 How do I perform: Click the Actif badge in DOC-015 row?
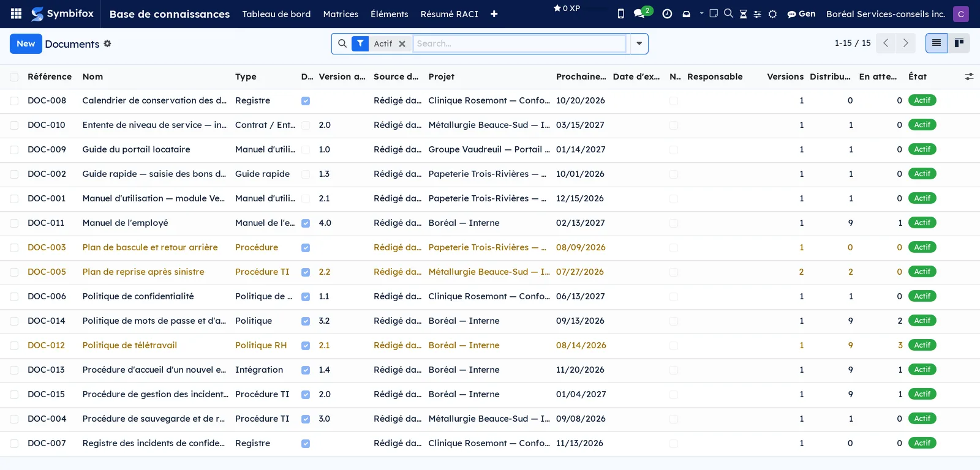coord(922,394)
